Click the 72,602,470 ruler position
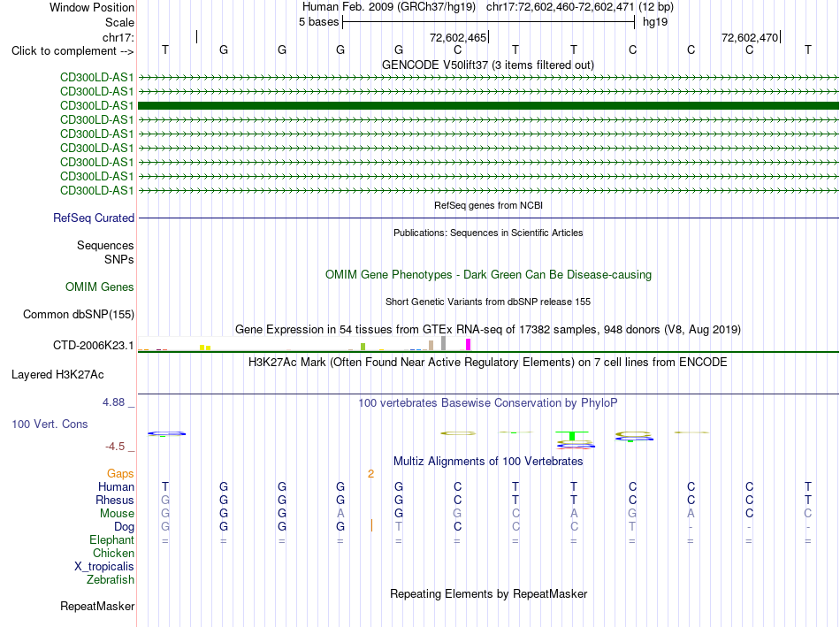 [750, 37]
